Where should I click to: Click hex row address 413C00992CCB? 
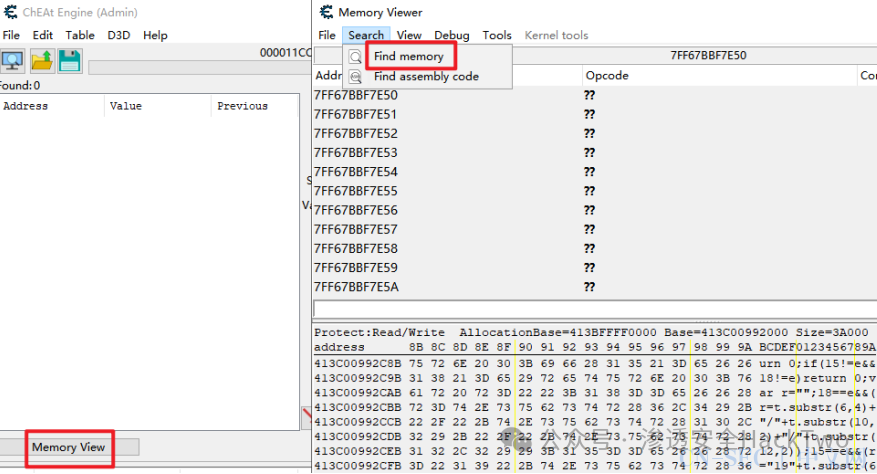pos(357,422)
